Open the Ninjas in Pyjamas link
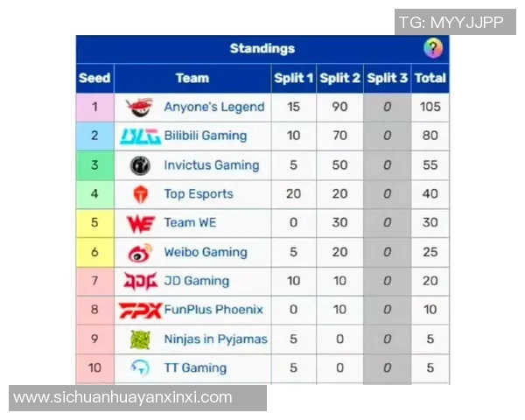 (x=215, y=339)
